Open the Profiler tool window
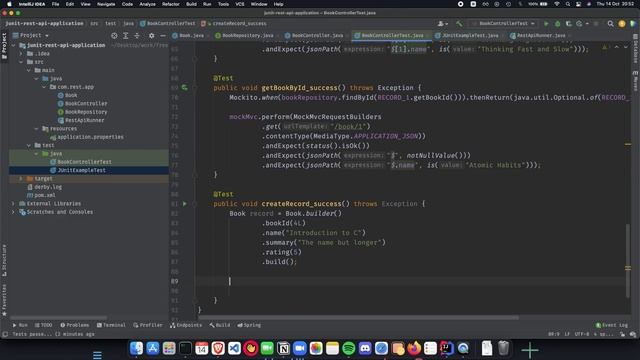The image size is (640, 360). 147,325
